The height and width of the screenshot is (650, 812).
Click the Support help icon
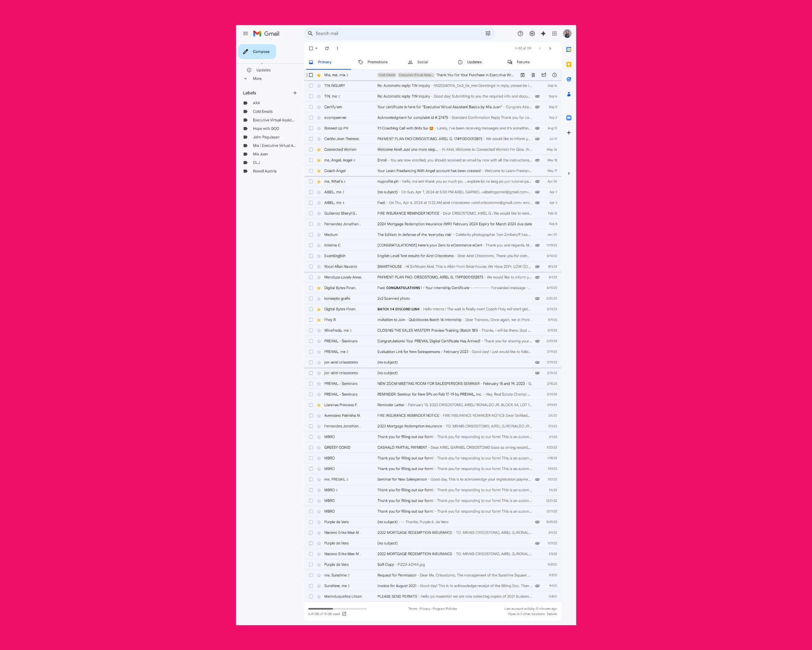pos(520,34)
